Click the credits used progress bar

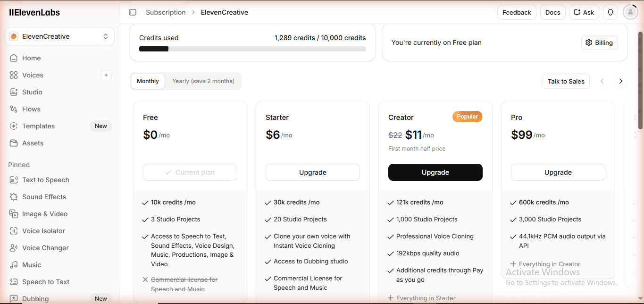[252, 49]
